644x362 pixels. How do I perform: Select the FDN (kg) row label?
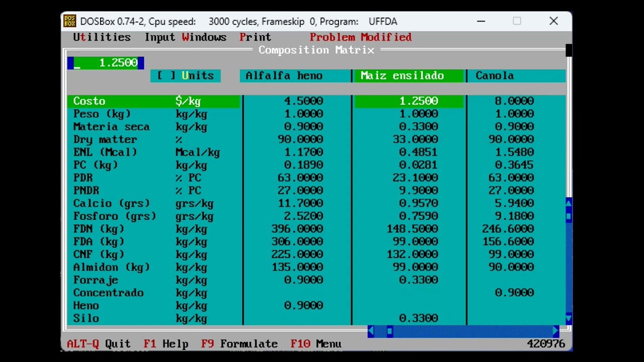[99, 229]
